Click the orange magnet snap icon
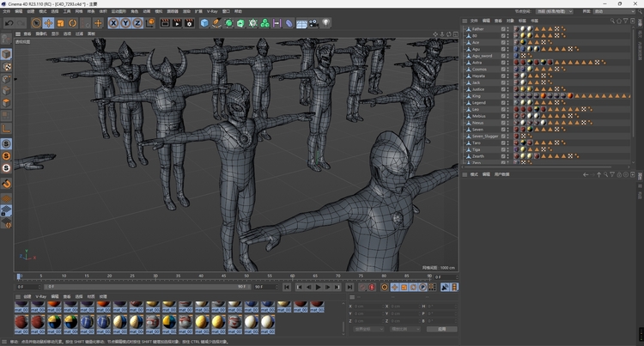The height and width of the screenshot is (346, 644). (x=6, y=184)
